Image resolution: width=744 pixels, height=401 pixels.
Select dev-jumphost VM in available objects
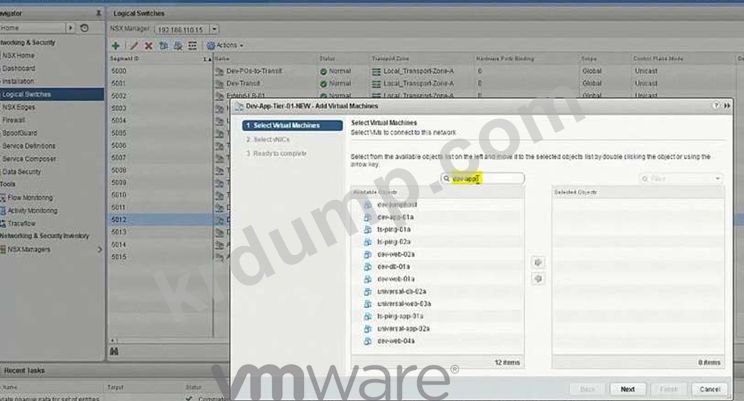click(397, 205)
